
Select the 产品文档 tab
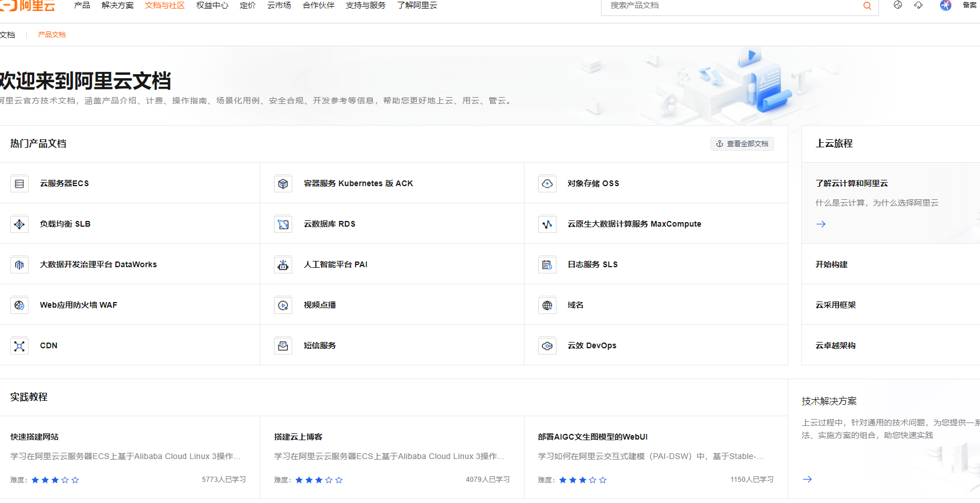pos(52,35)
